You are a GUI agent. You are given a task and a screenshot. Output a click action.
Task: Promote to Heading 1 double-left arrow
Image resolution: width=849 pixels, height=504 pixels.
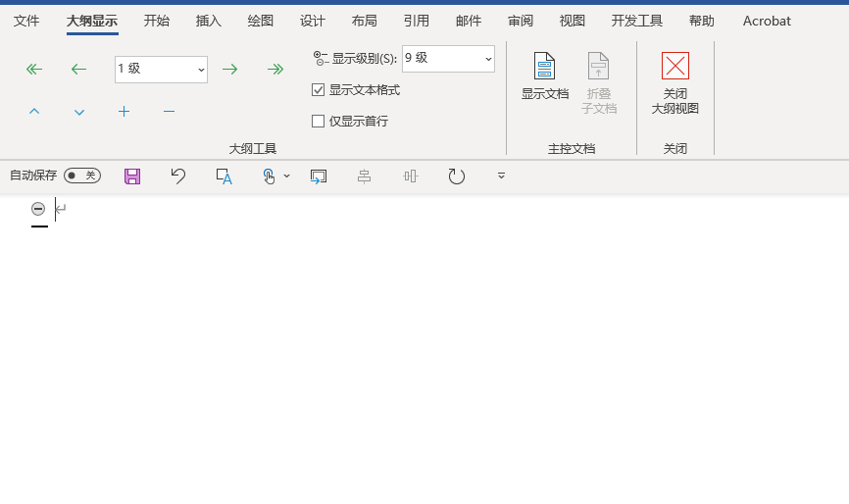click(34, 69)
